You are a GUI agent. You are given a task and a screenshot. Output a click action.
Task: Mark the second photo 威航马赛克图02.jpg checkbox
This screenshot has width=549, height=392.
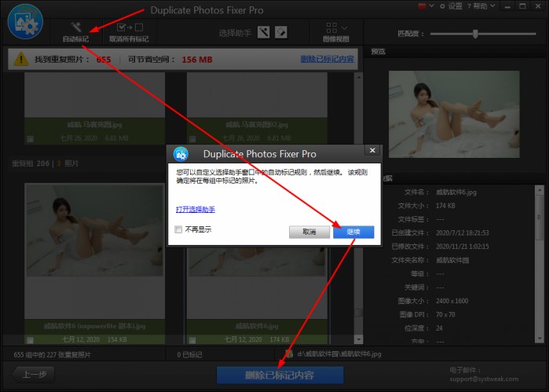(x=192, y=139)
